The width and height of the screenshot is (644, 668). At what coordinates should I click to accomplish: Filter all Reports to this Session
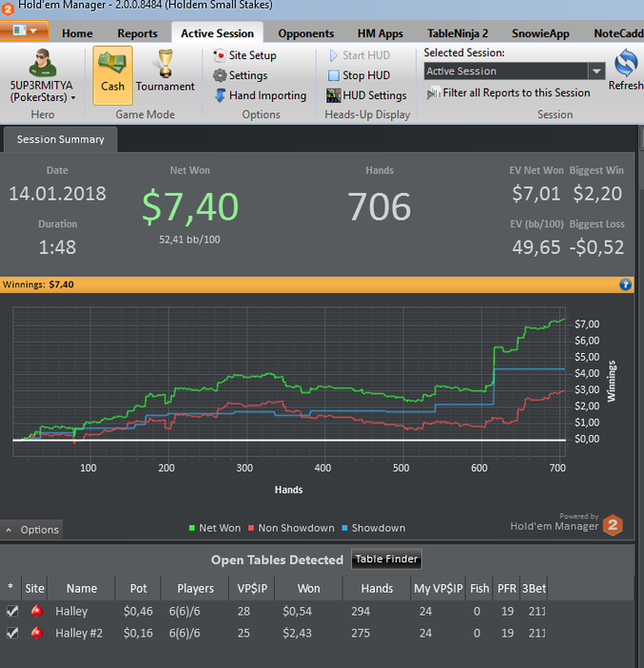pos(509,93)
